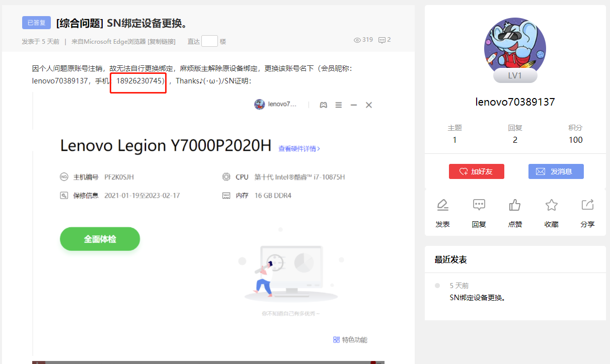Click the comment bubble icon in the post header
Image resolution: width=610 pixels, height=364 pixels.
click(x=382, y=40)
